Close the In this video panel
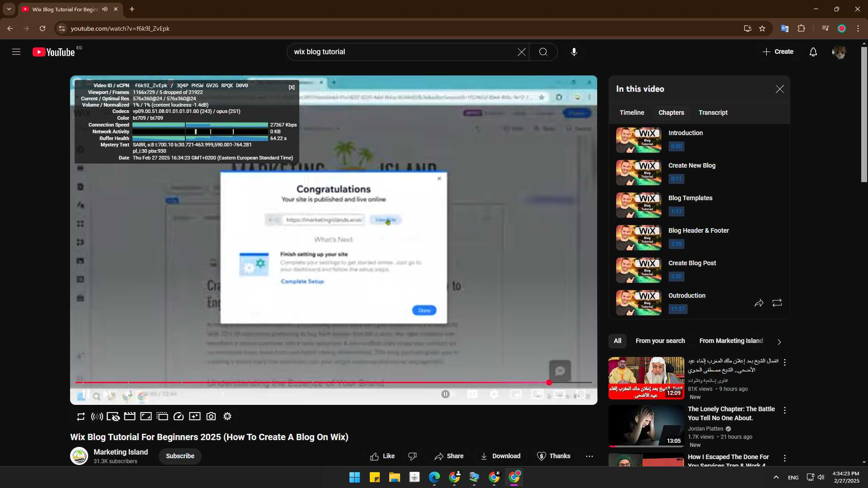This screenshot has width=868, height=488. [779, 89]
